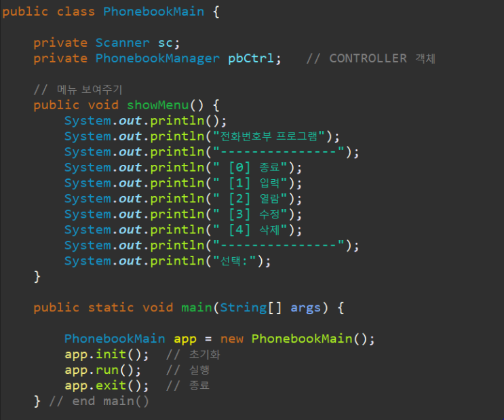This screenshot has width=504, height=420.
Task: Click the string " [0] 종료"
Action: coord(250,168)
